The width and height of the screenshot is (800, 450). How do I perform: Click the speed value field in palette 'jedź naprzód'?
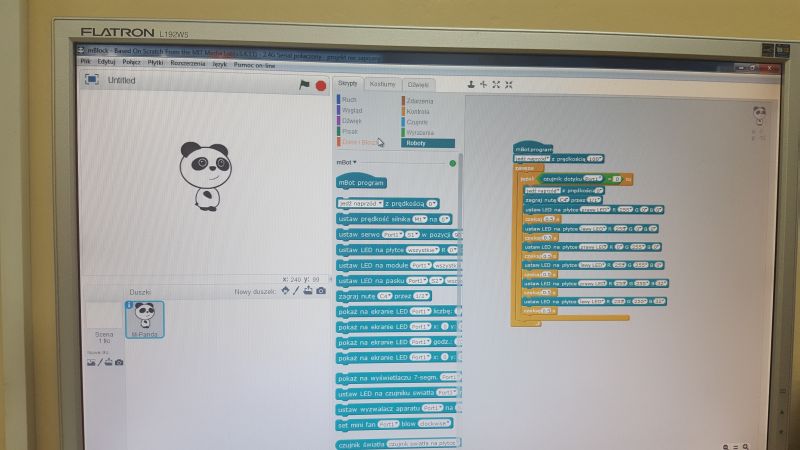(x=432, y=204)
